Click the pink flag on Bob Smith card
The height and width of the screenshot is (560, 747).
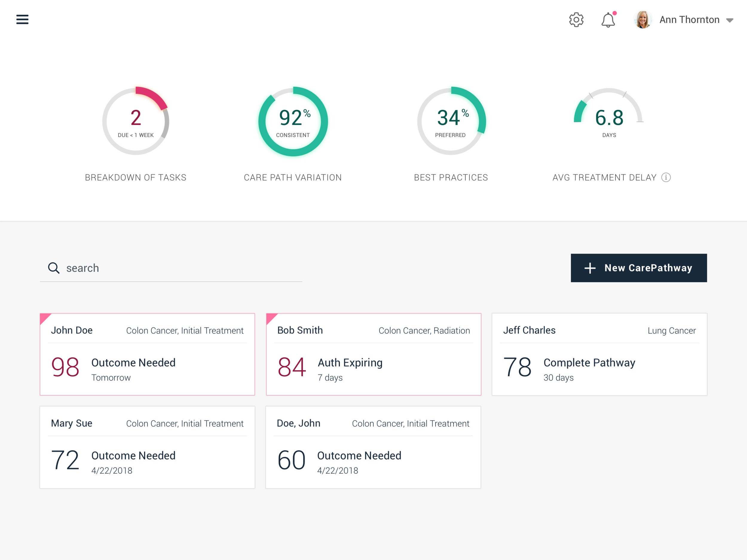271,318
